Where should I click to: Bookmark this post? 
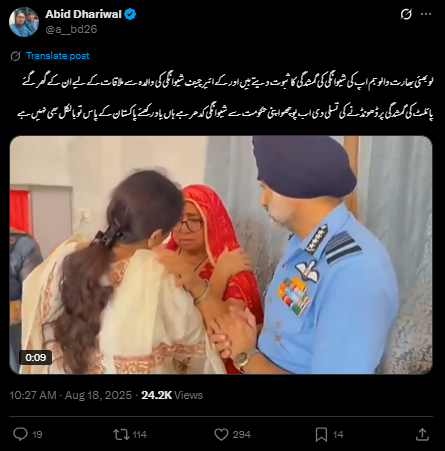(321, 435)
